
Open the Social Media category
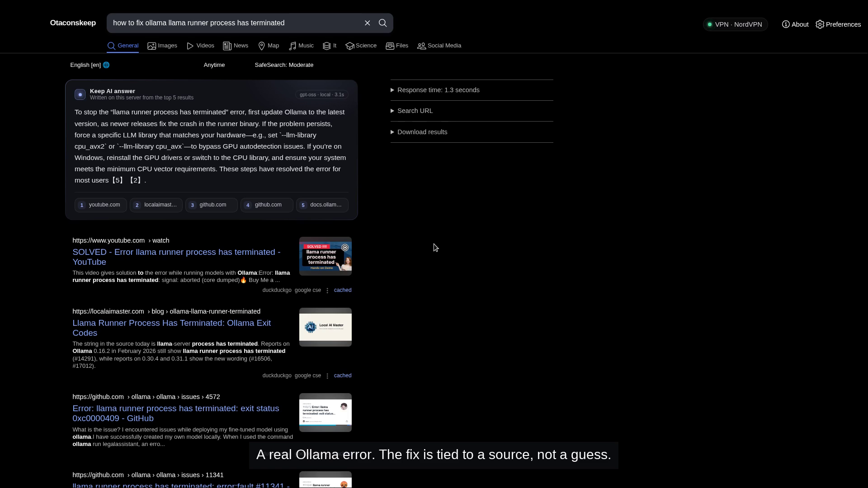tap(439, 46)
